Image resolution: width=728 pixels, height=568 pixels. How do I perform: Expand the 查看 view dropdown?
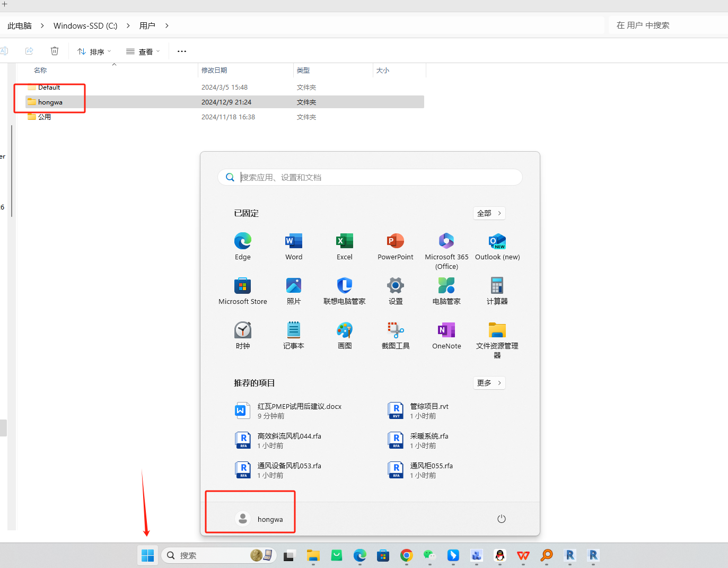tap(143, 51)
